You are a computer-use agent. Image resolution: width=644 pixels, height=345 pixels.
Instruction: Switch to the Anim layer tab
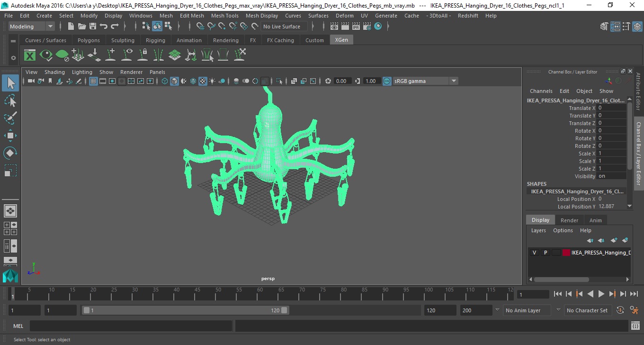click(x=595, y=220)
